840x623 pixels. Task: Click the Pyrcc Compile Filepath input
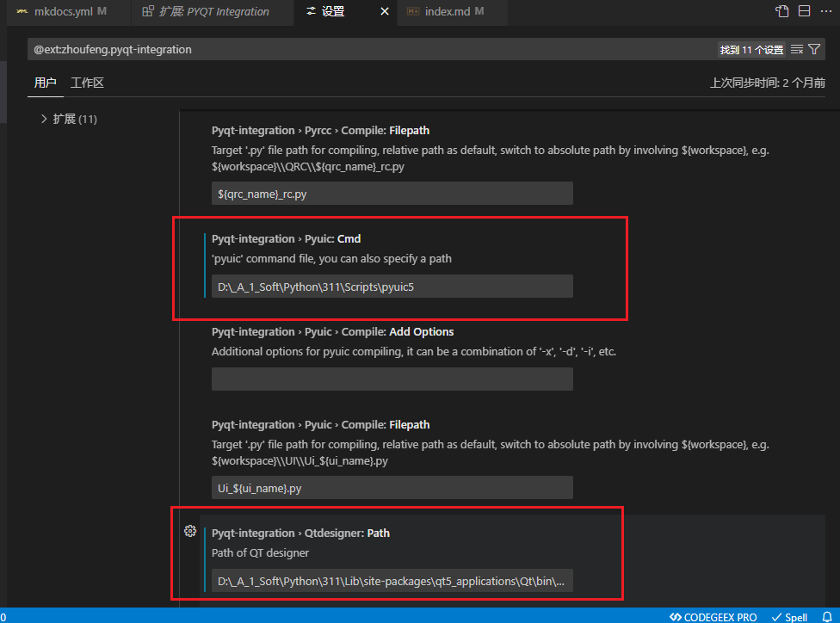pos(392,194)
